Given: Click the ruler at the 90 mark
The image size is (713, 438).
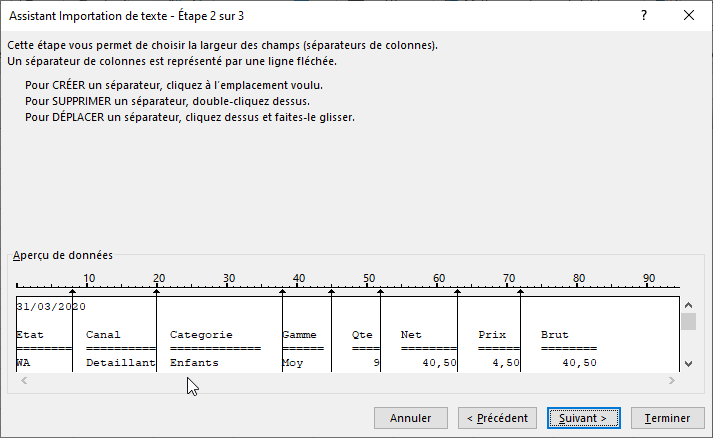Looking at the screenshot, I should [649, 280].
